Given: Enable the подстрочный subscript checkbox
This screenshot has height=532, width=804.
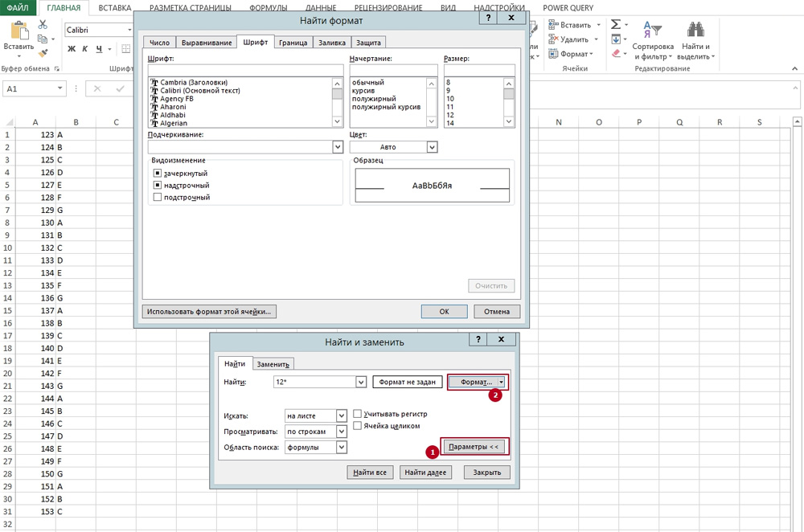Looking at the screenshot, I should click(158, 197).
